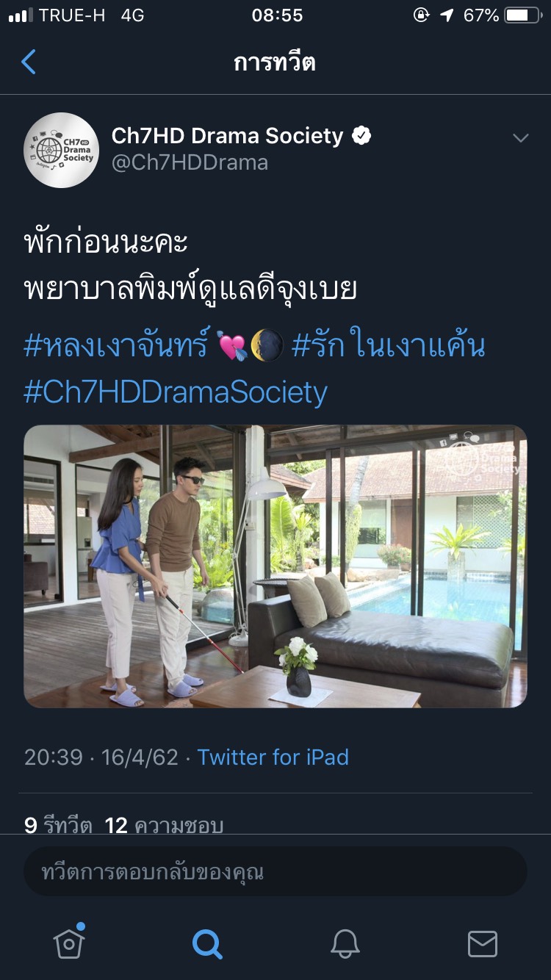Tap the verified badge next to the account name

tap(361, 136)
